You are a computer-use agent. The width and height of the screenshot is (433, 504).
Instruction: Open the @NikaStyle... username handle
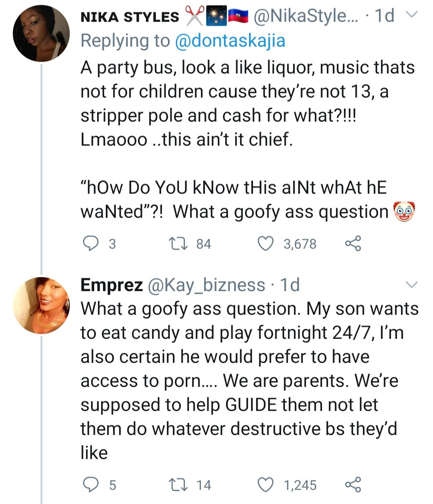(x=307, y=16)
